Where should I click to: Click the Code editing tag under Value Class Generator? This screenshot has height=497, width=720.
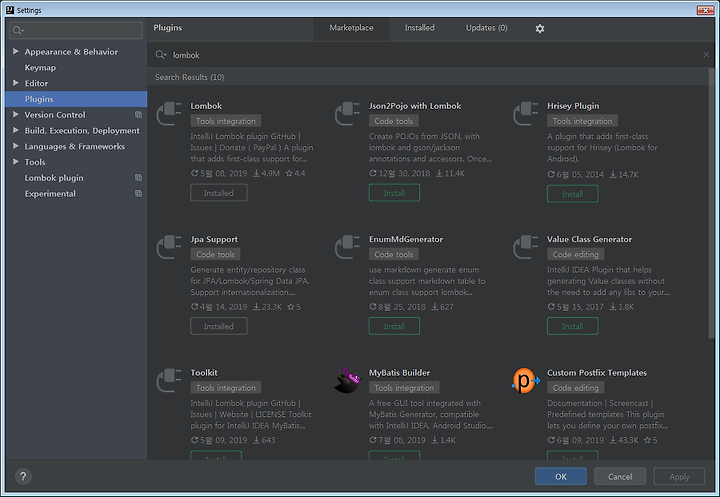pos(575,254)
